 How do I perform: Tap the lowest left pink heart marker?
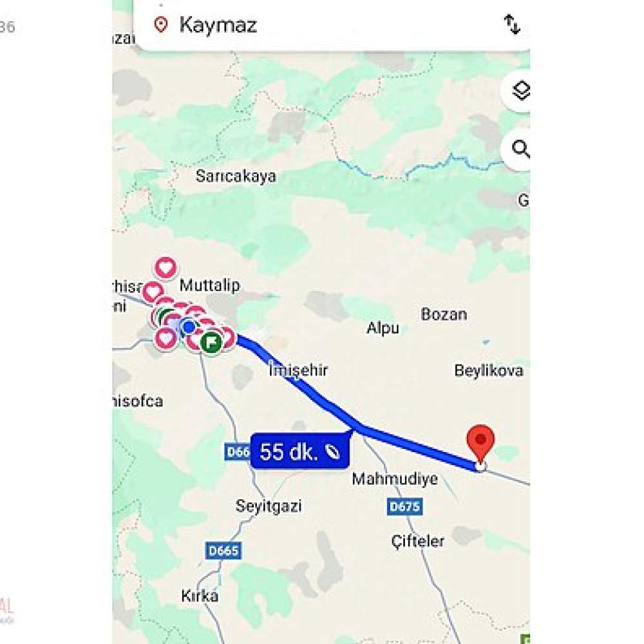[165, 339]
